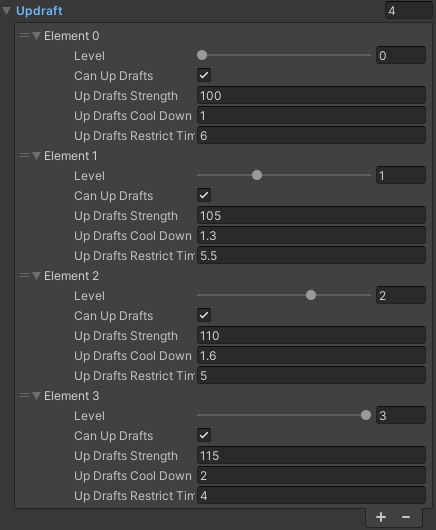Screen dimensions: 436x530
Task: Toggle Can Up Drafts checkbox in Element 1
Action: tap(204, 195)
